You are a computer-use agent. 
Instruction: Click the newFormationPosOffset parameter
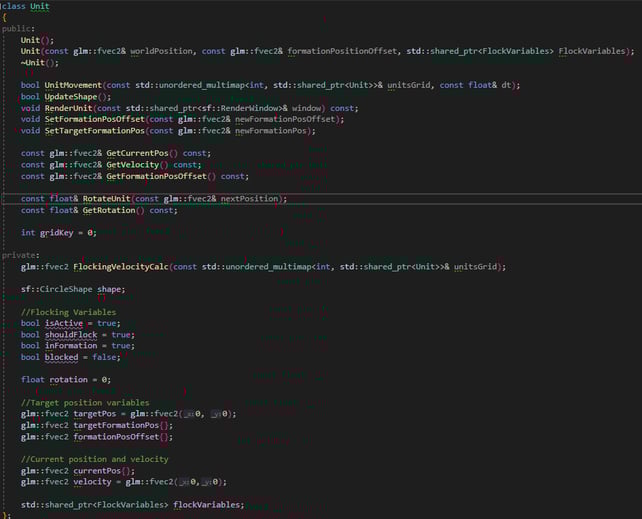[x=285, y=119]
